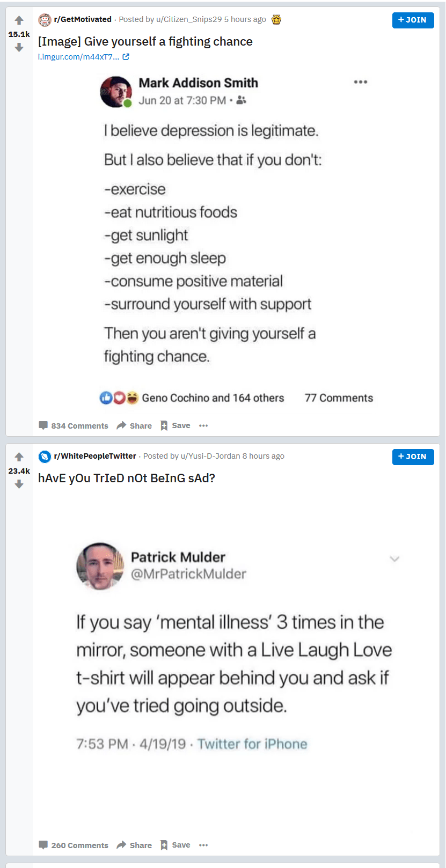Upvote the second post
This screenshot has width=446, height=868.
tap(19, 457)
